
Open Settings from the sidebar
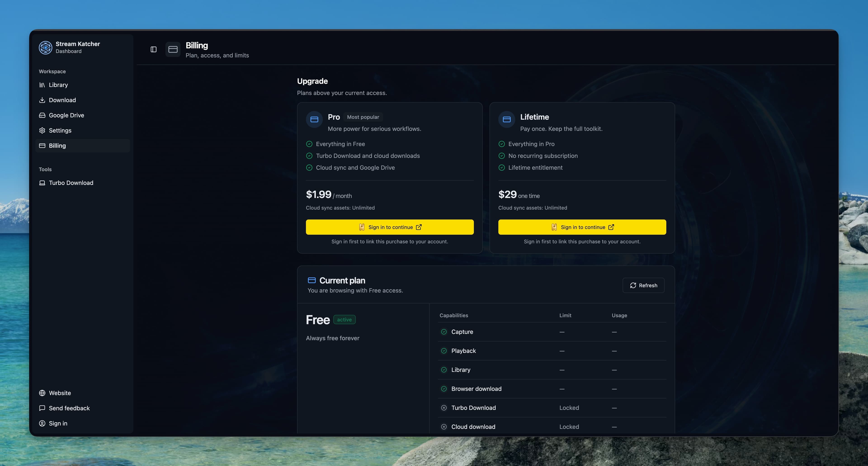[x=83, y=130]
